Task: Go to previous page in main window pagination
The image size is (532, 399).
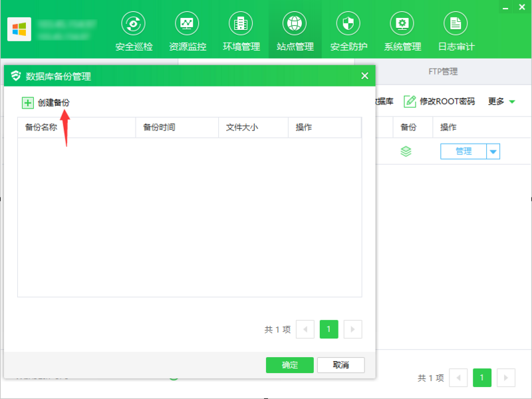Action: pos(458,378)
